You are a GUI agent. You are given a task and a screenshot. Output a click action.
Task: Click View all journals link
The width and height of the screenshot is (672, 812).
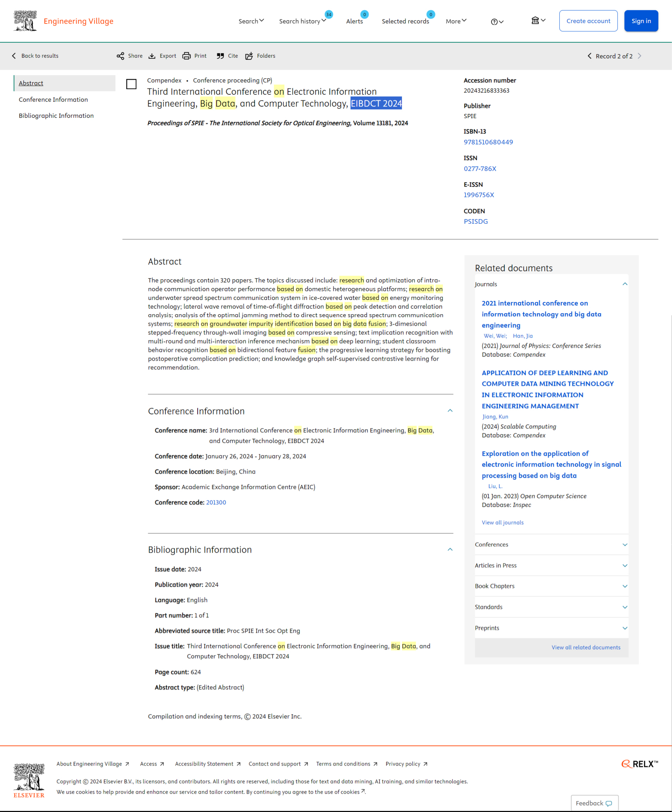503,522
